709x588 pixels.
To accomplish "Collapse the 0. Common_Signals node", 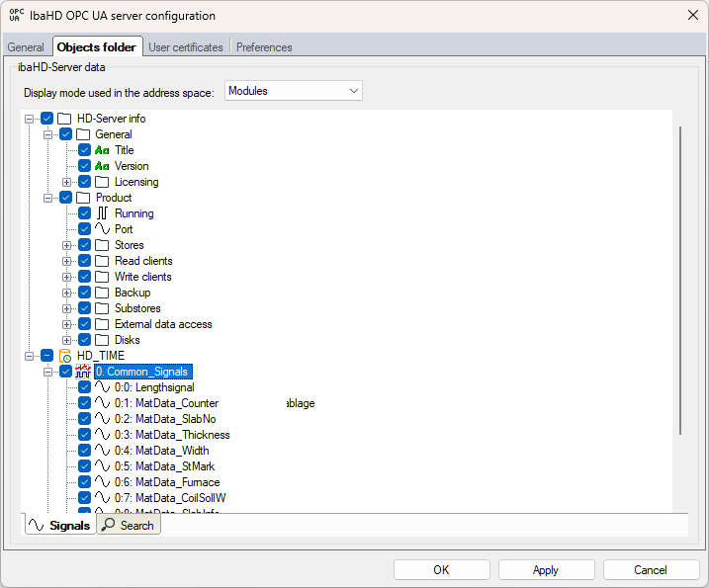I will tap(47, 372).
